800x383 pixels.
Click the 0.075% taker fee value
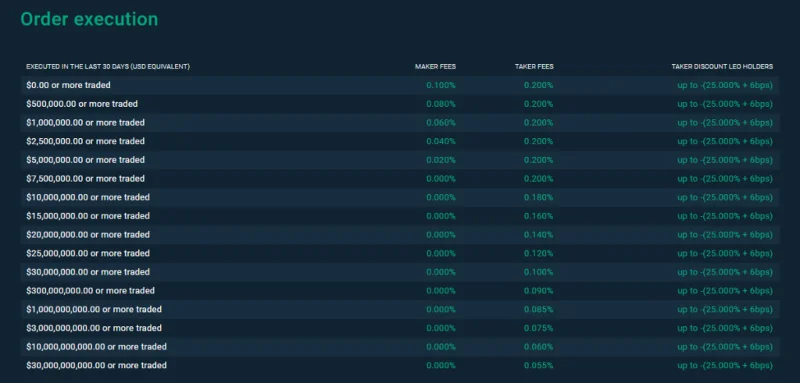click(538, 328)
